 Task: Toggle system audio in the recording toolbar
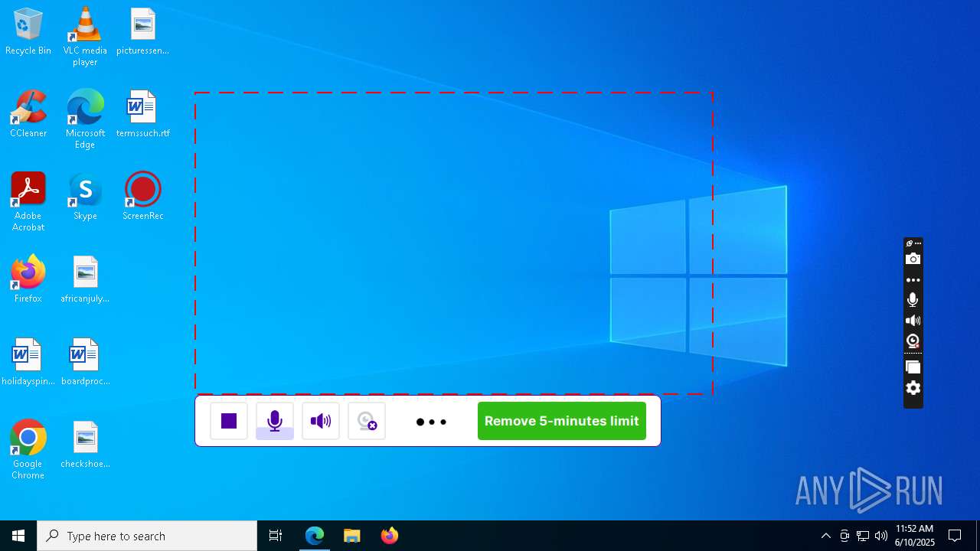tap(321, 421)
